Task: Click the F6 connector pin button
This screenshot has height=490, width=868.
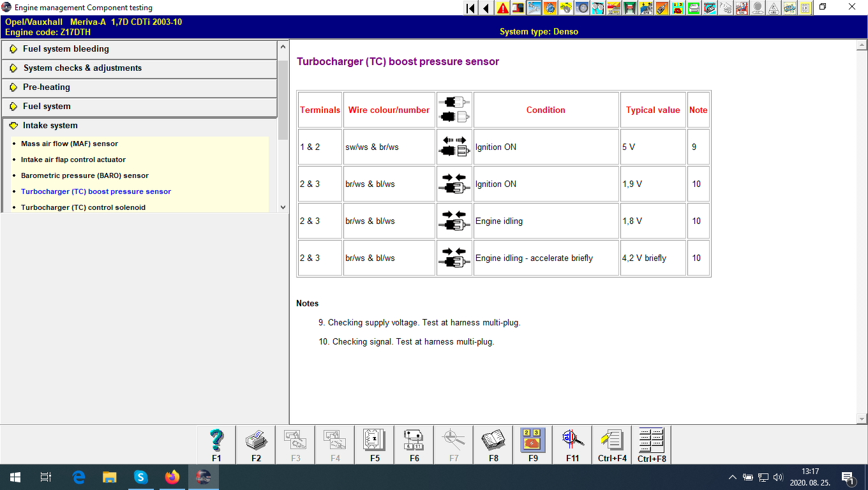Action: click(x=414, y=445)
